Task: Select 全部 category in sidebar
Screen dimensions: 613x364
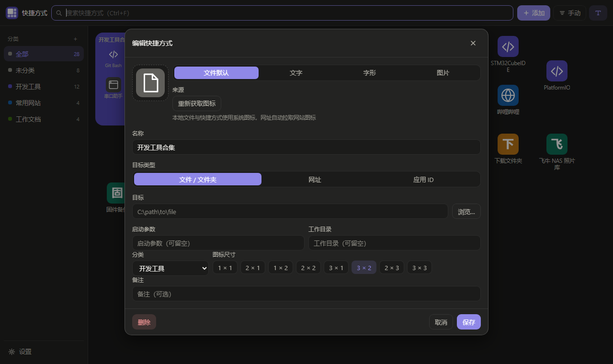Action: (44, 54)
